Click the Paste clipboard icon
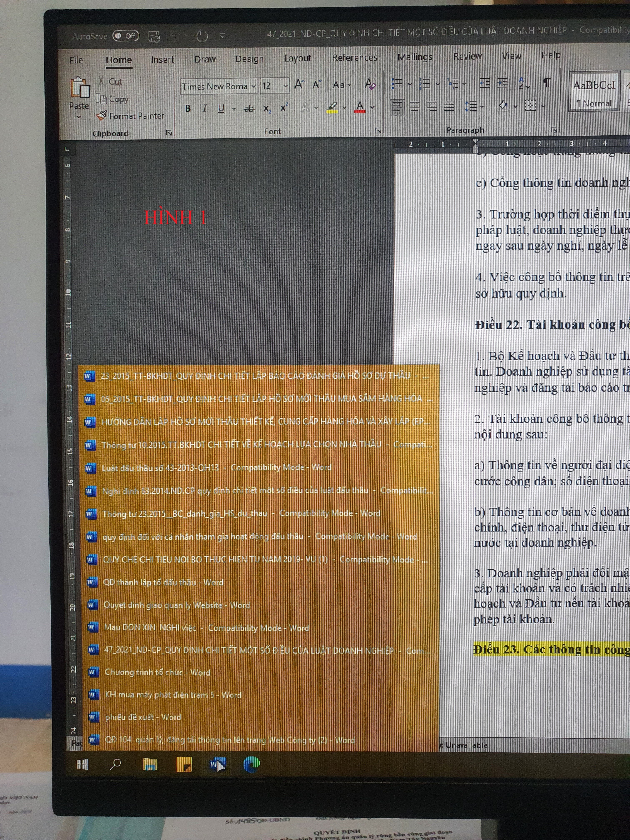The image size is (630, 840). 80,87
